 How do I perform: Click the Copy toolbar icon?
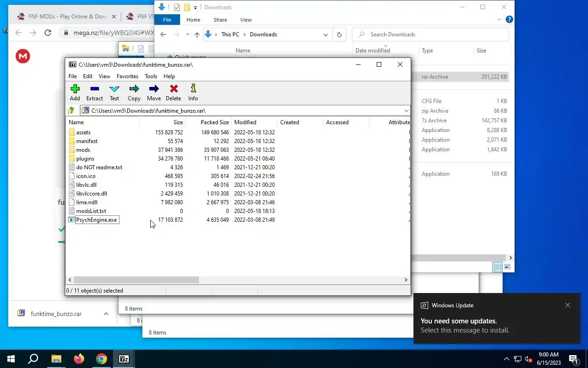click(x=134, y=92)
